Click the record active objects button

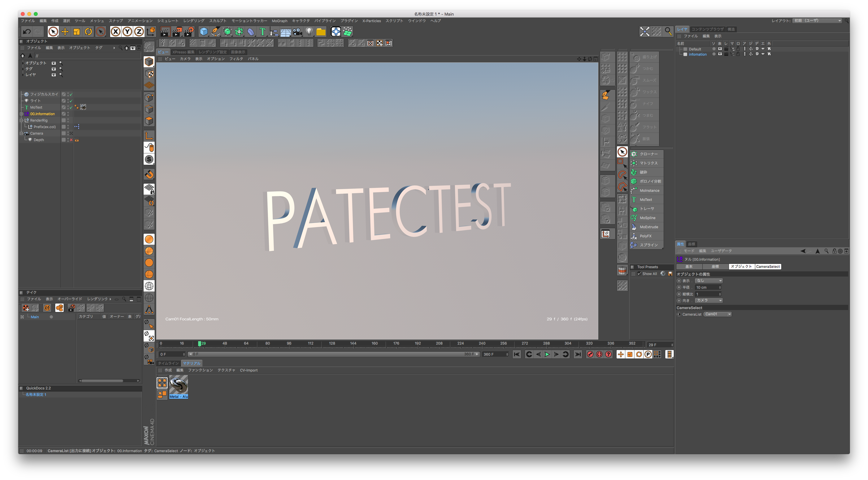pos(590,354)
